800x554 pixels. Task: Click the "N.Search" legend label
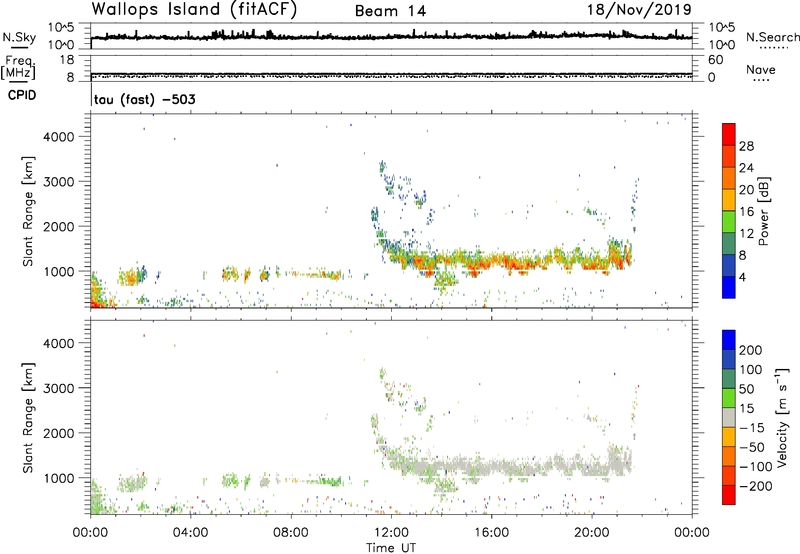pos(772,37)
